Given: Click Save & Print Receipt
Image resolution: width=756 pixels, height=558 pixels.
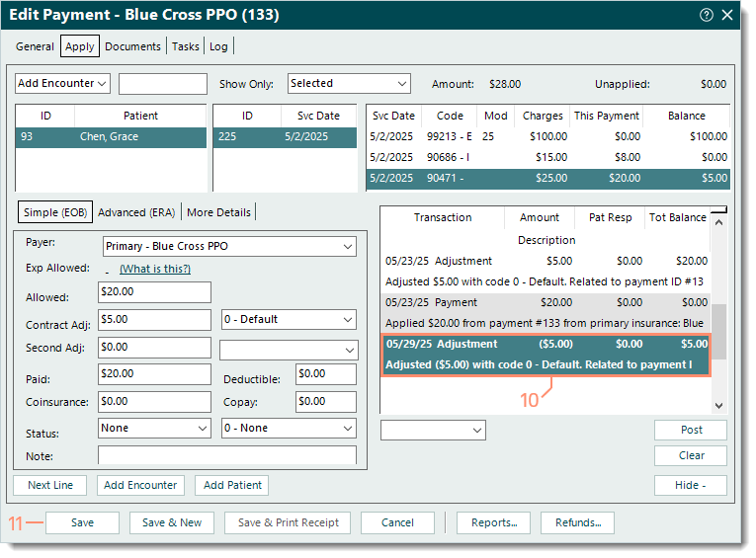Looking at the screenshot, I should [x=288, y=522].
